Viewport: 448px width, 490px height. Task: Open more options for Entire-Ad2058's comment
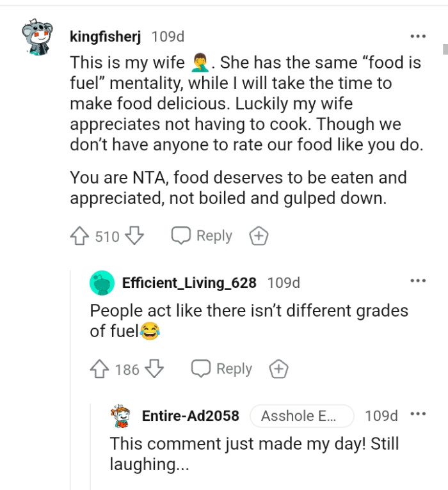pos(418,414)
